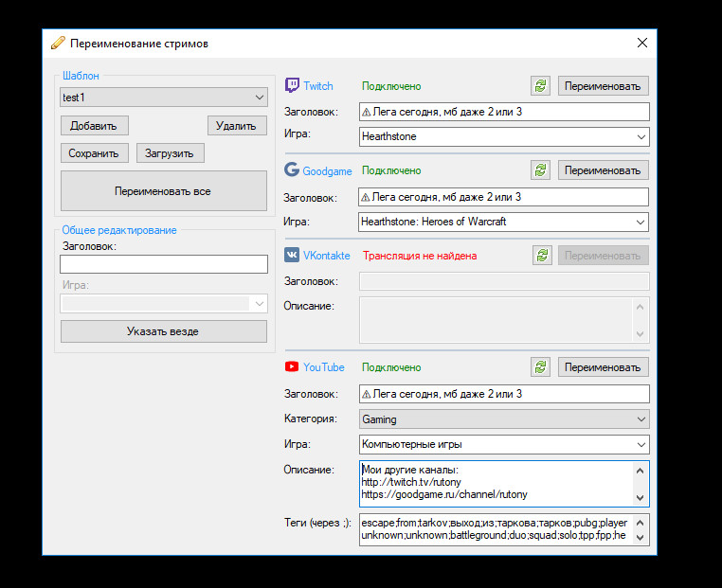This screenshot has height=588, width=722.
Task: Click the common Заголовок input field
Action: click(x=163, y=264)
